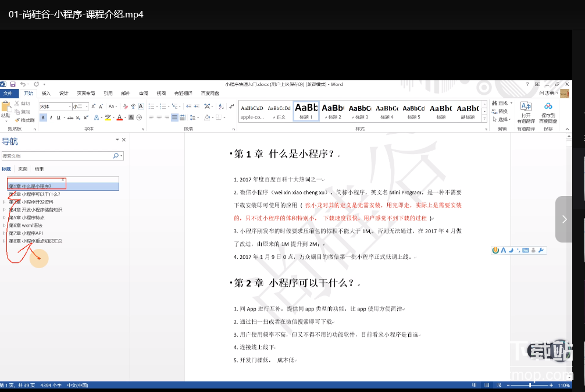585x392 pixels.
Task: Expand chapter 3 (小程序开发资料) in navigation
Action: click(x=5, y=202)
